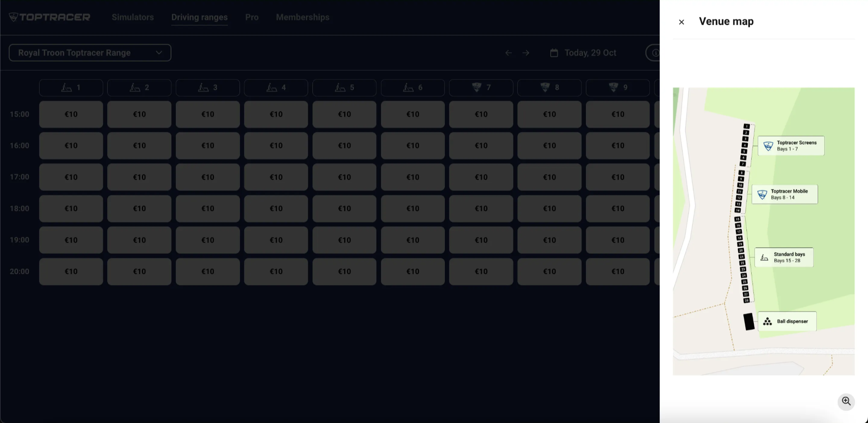Click the black ball dispenser building on map

coord(749,322)
